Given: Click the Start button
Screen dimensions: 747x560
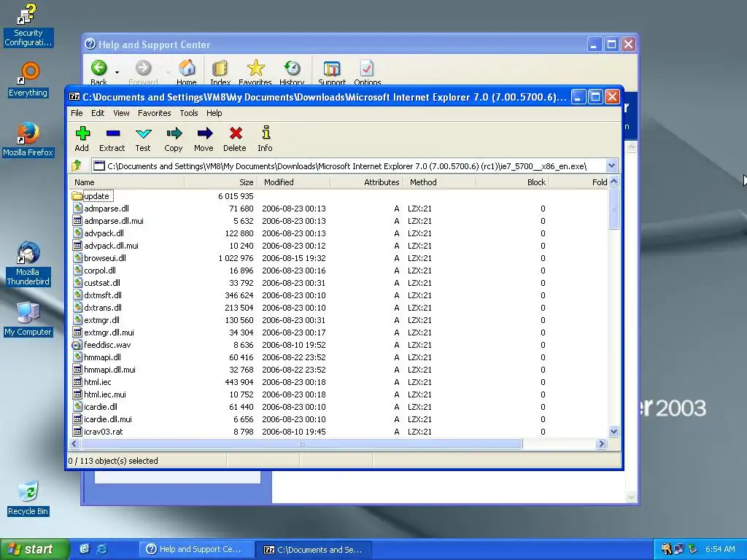Looking at the screenshot, I should coord(34,549).
